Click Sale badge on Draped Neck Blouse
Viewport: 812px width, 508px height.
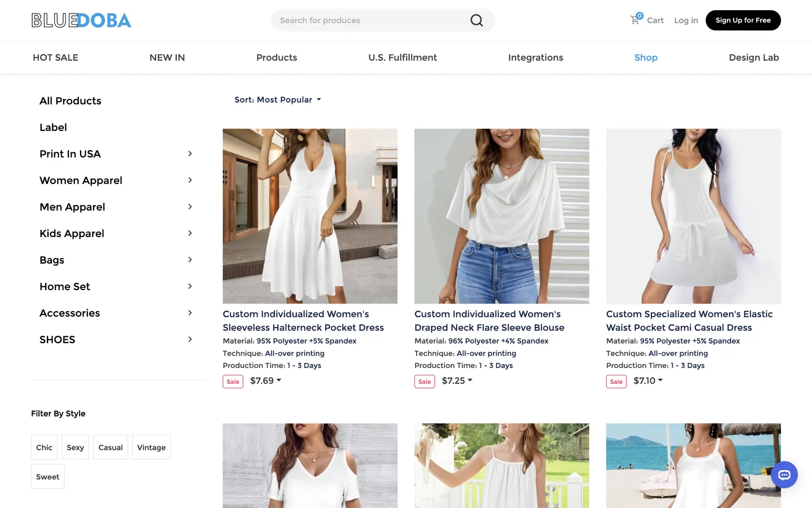click(x=425, y=382)
